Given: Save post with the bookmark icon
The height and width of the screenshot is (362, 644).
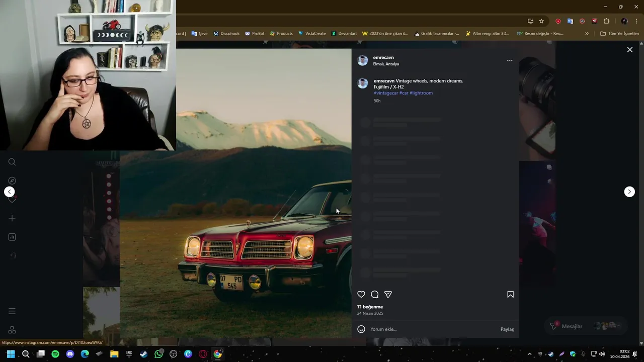Looking at the screenshot, I should (510, 295).
